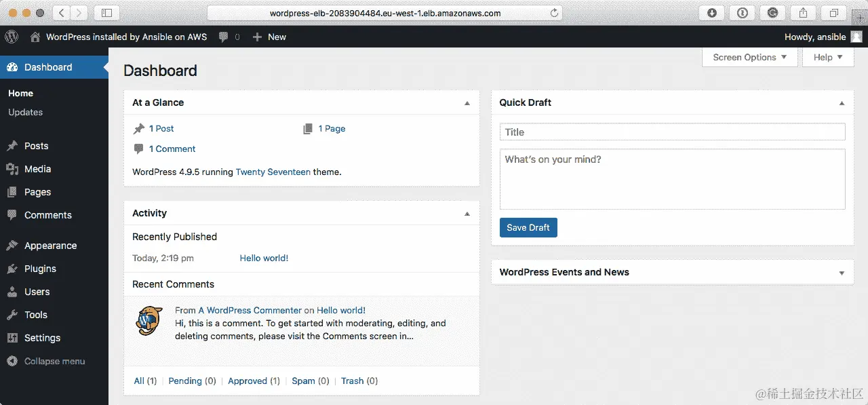Open the comments bubble in the admin bar
The image size is (868, 405).
pyautogui.click(x=223, y=37)
